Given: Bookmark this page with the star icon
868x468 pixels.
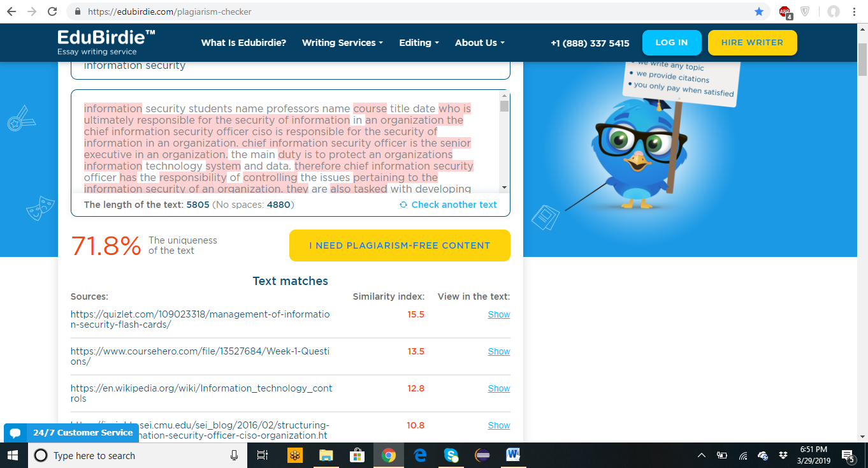Looking at the screenshot, I should point(758,11).
